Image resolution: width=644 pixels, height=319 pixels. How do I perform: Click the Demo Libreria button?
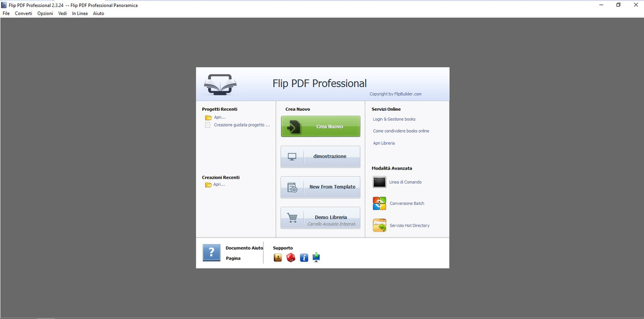[320, 218]
